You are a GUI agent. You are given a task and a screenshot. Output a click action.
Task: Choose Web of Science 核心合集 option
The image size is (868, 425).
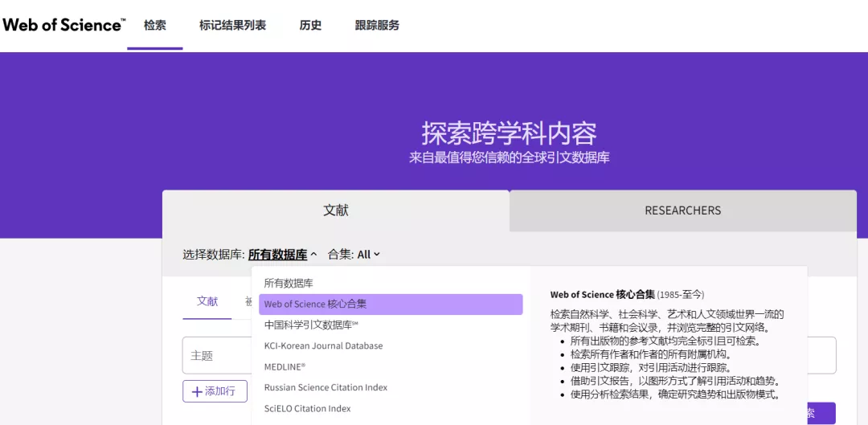[x=391, y=304]
